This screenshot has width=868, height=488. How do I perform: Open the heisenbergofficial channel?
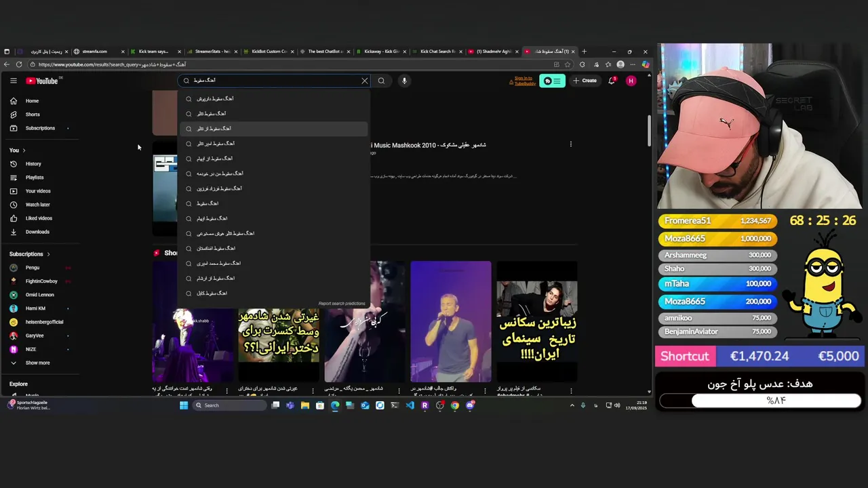click(x=41, y=322)
